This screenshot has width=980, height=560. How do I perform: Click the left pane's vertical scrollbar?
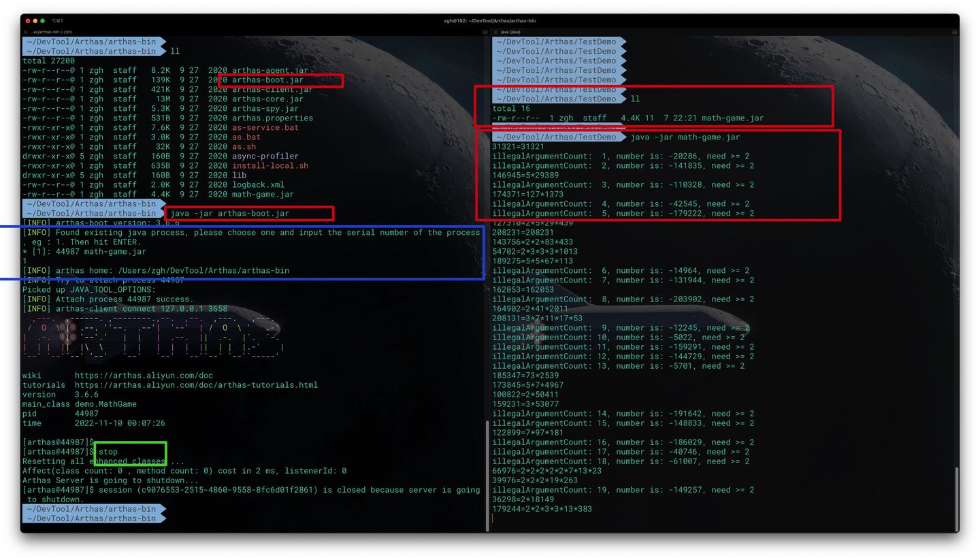pyautogui.click(x=487, y=476)
